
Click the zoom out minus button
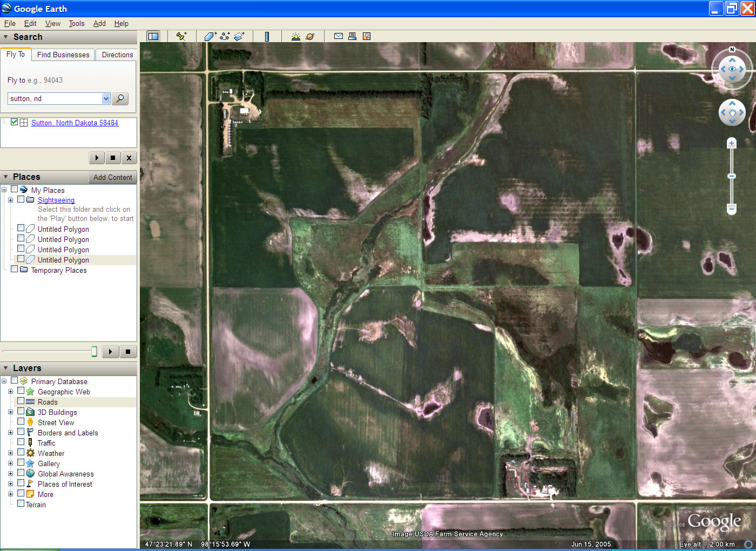[x=732, y=209]
